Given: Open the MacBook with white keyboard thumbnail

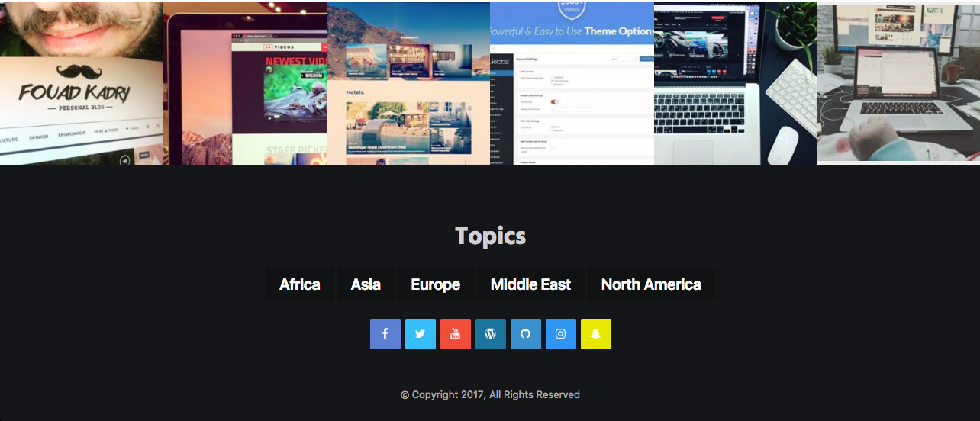Looking at the screenshot, I should coord(735,82).
